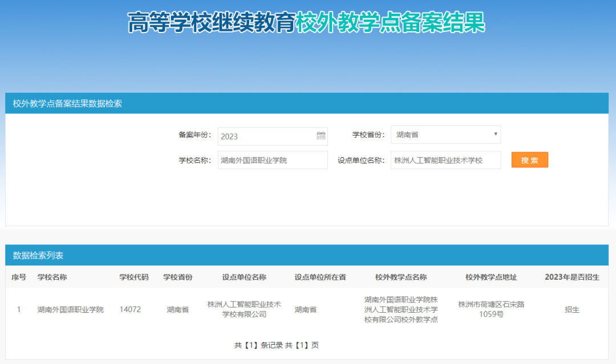This screenshot has height=364, width=616.
Task: Select the address cell 株洲市荷塘区石宋路1059号
Action: pyautogui.click(x=491, y=309)
